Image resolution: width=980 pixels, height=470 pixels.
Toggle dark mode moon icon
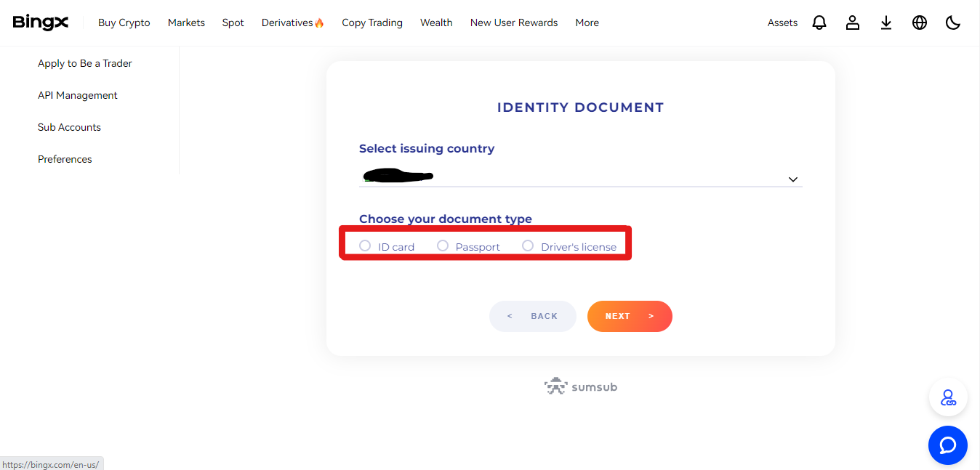[x=953, y=23]
